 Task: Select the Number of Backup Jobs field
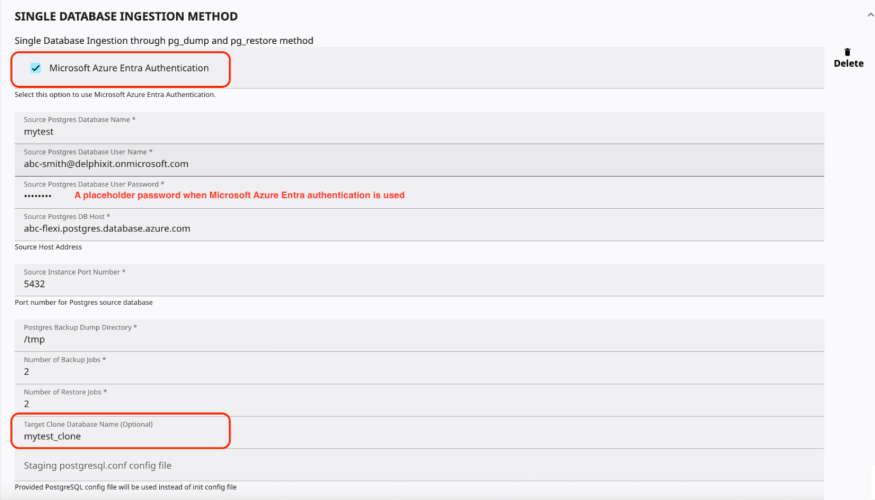(420, 371)
